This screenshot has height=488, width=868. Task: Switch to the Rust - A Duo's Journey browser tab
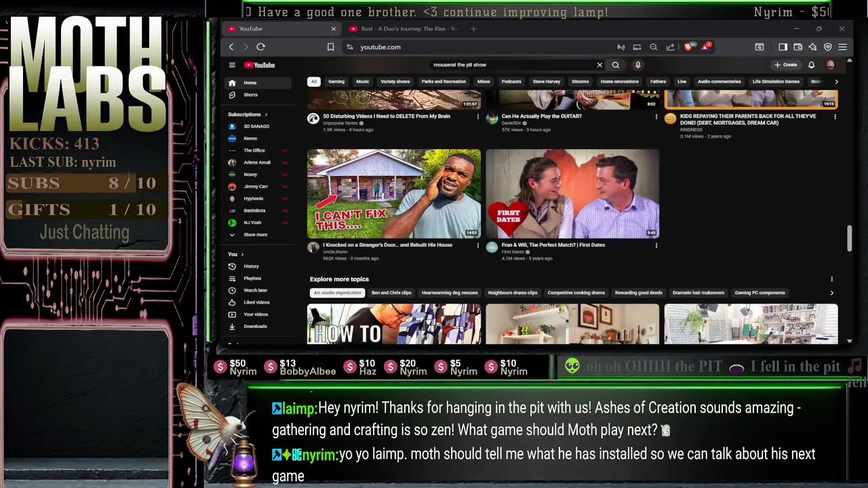(404, 28)
